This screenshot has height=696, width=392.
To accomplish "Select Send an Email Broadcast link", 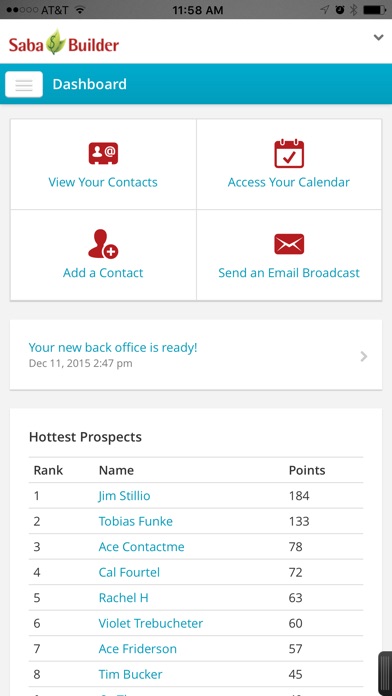I will coord(289,273).
